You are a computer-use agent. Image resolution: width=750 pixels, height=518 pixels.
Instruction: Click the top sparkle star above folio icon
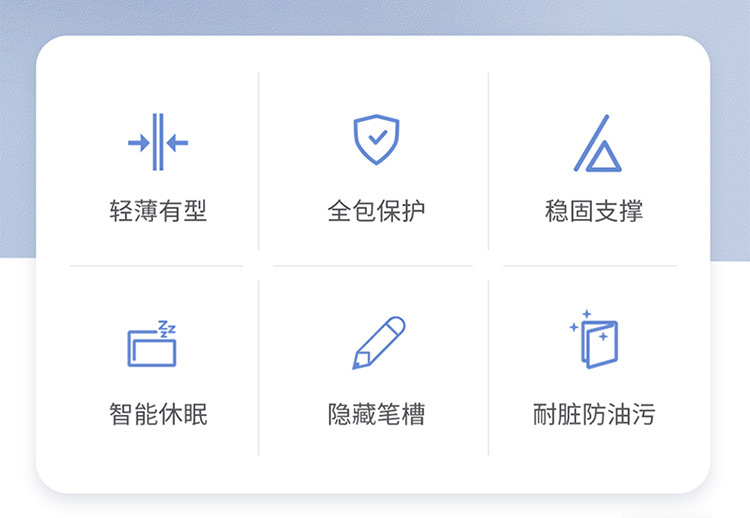[586, 314]
